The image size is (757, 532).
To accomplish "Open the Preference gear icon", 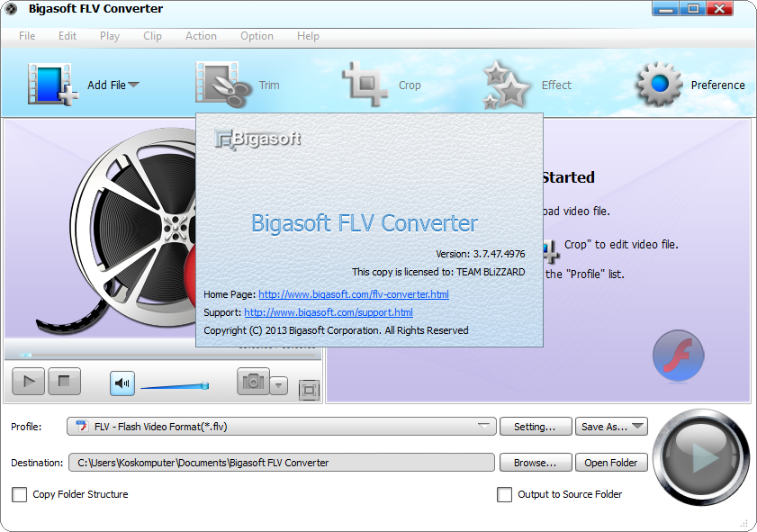I will [659, 85].
